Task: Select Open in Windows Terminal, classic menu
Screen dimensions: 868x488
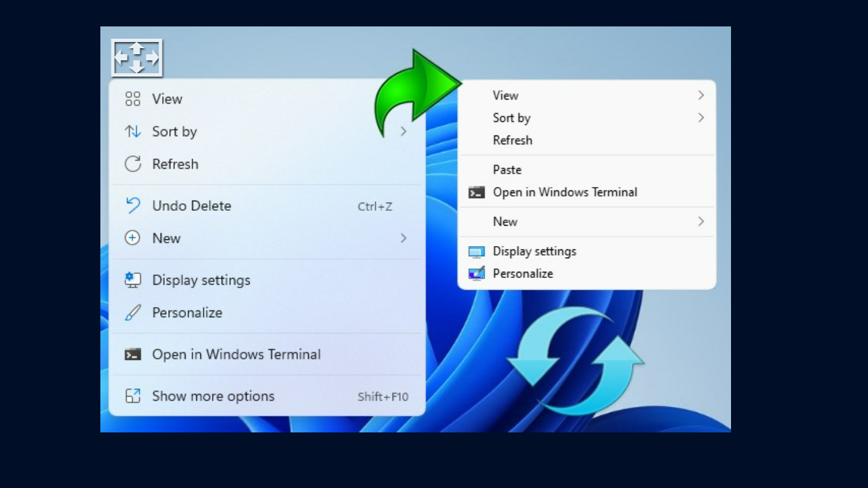Action: point(587,192)
